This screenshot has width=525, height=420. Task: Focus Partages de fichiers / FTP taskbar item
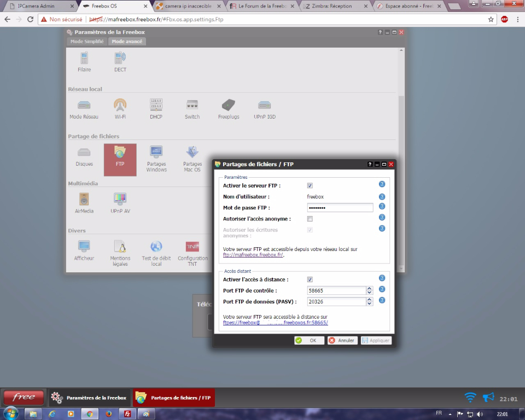point(174,398)
